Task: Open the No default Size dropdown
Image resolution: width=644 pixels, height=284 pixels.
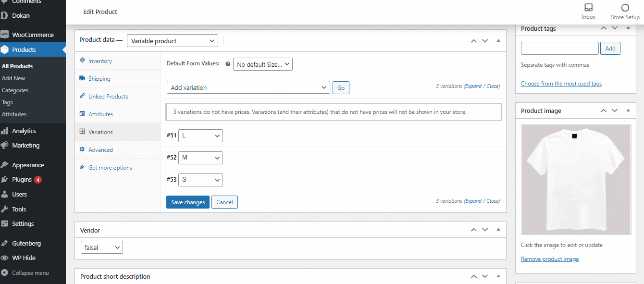Action: [x=263, y=64]
